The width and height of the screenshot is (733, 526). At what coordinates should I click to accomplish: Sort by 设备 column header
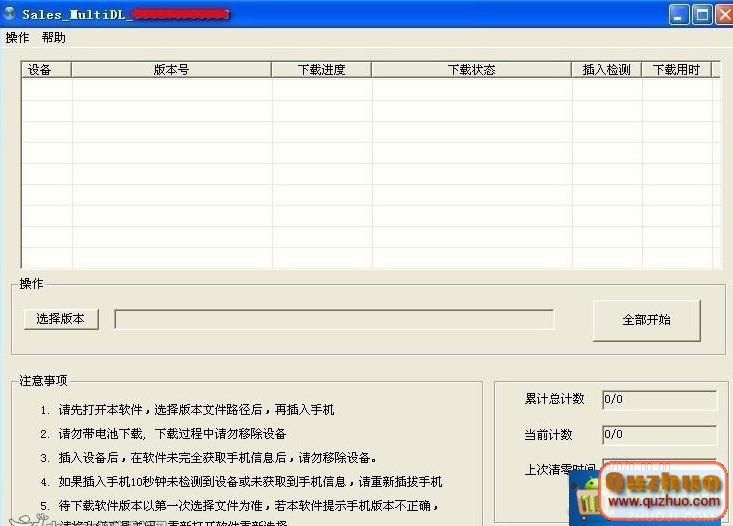tap(46, 70)
